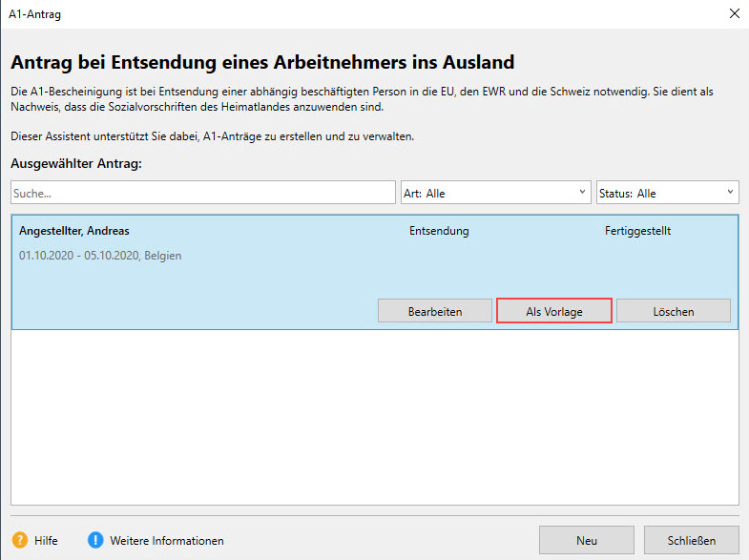
Task: Click the yellow Hilfe lightbulb icon
Action: [19, 540]
